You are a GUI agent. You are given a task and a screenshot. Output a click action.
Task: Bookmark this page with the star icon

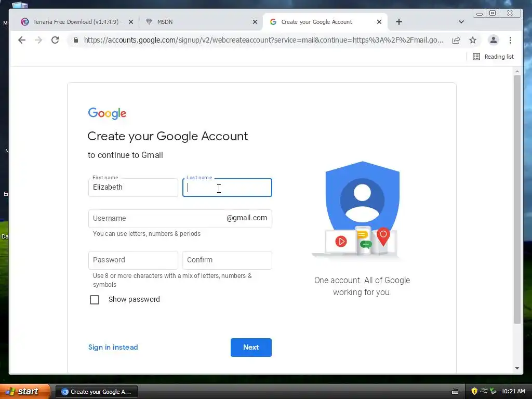pyautogui.click(x=473, y=40)
